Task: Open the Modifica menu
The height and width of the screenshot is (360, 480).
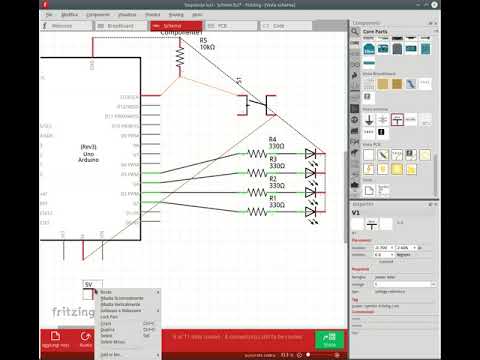Action: coord(70,15)
